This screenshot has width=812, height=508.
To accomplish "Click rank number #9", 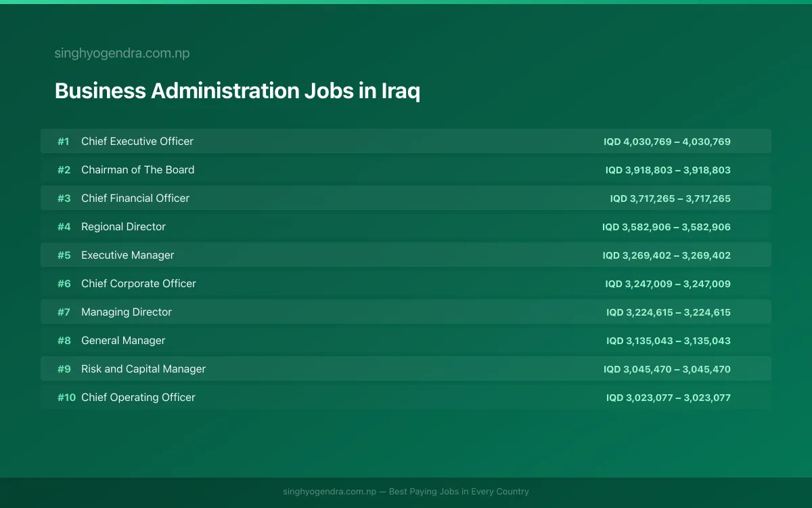I will tap(64, 369).
